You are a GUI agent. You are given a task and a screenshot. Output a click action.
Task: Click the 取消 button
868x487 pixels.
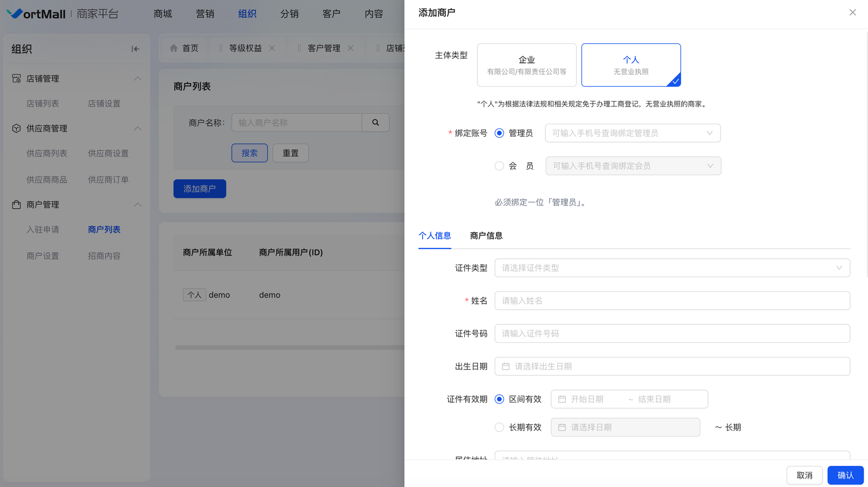coord(804,476)
